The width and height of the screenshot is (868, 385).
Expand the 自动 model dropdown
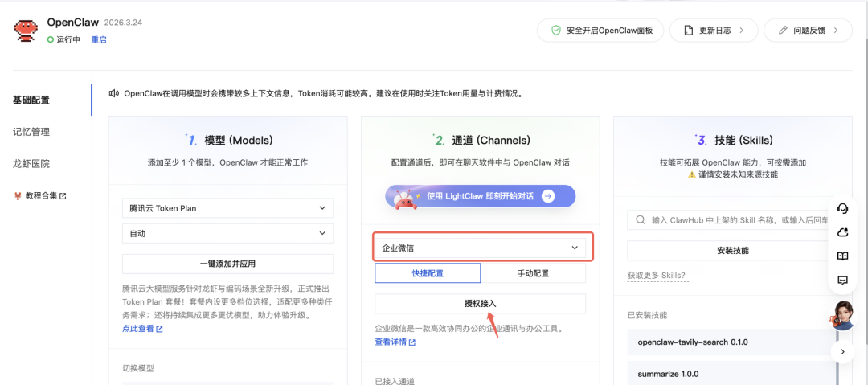pyautogui.click(x=227, y=233)
